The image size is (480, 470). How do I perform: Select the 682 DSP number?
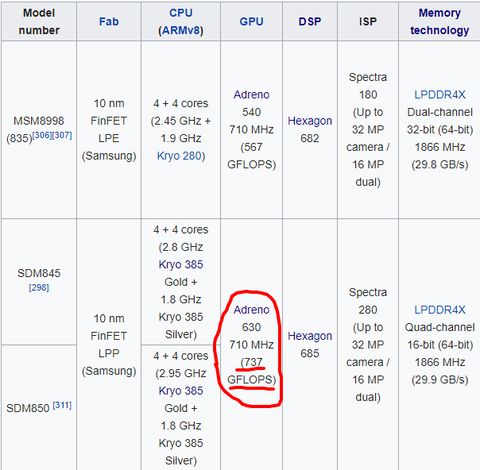coord(310,138)
